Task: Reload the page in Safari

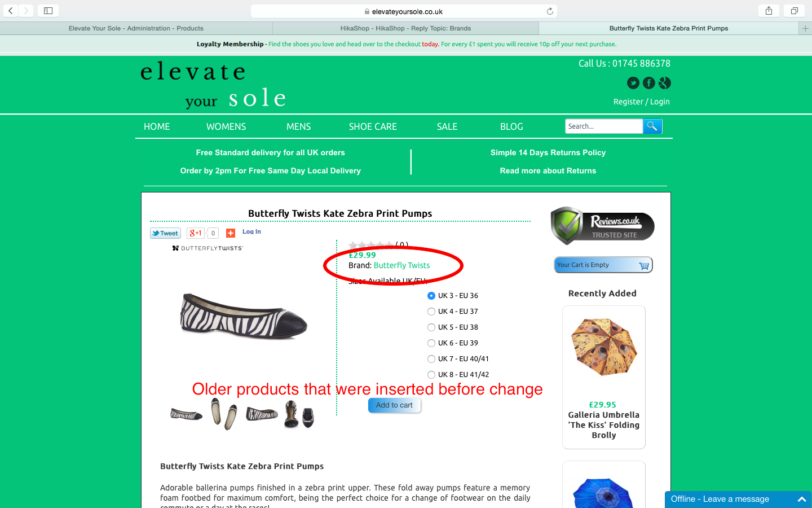Action: click(x=550, y=11)
